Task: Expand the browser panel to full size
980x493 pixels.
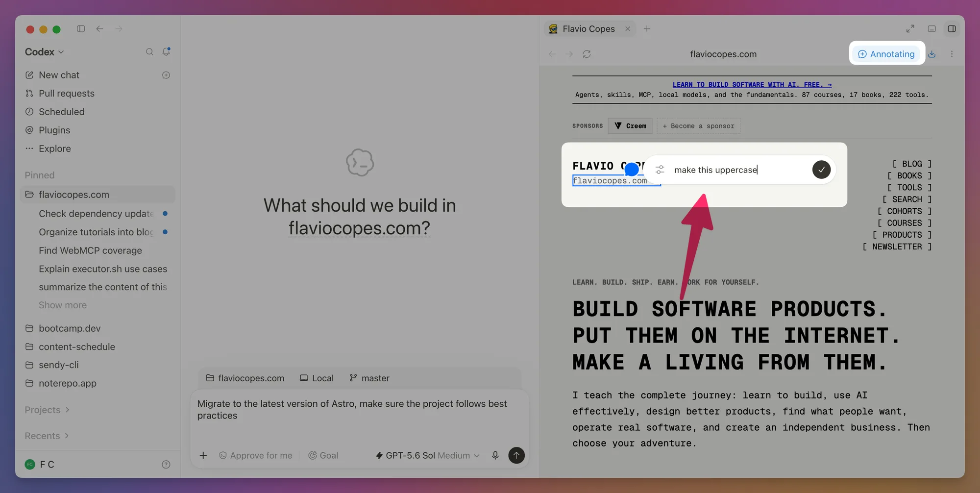Action: coord(910,29)
